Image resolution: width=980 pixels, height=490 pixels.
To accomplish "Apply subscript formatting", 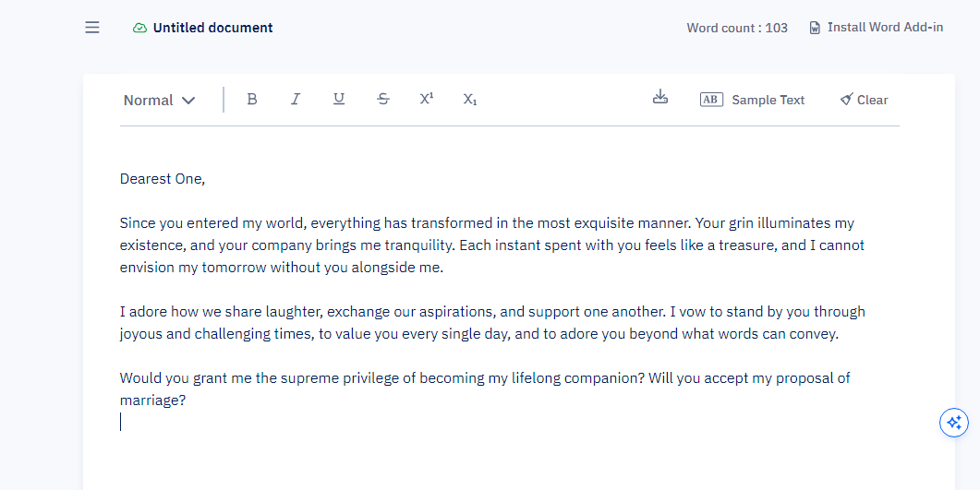I will (470, 100).
